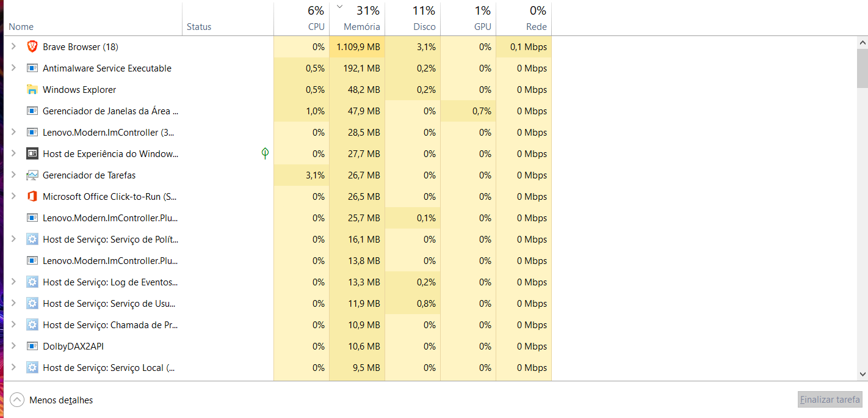Select the Log de Eventos gear icon

coord(32,282)
